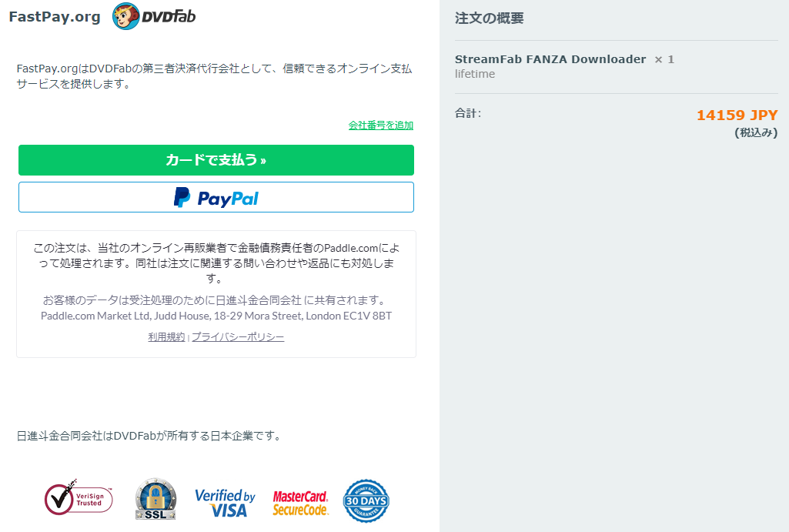This screenshot has width=789, height=532.
Task: Open the 利用規約 terms link
Action: pyautogui.click(x=166, y=336)
